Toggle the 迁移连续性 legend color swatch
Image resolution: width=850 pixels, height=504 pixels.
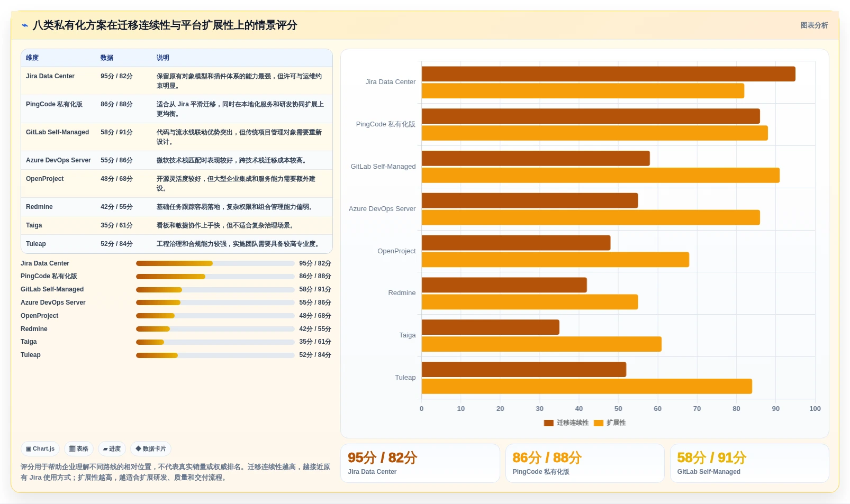[x=548, y=423]
